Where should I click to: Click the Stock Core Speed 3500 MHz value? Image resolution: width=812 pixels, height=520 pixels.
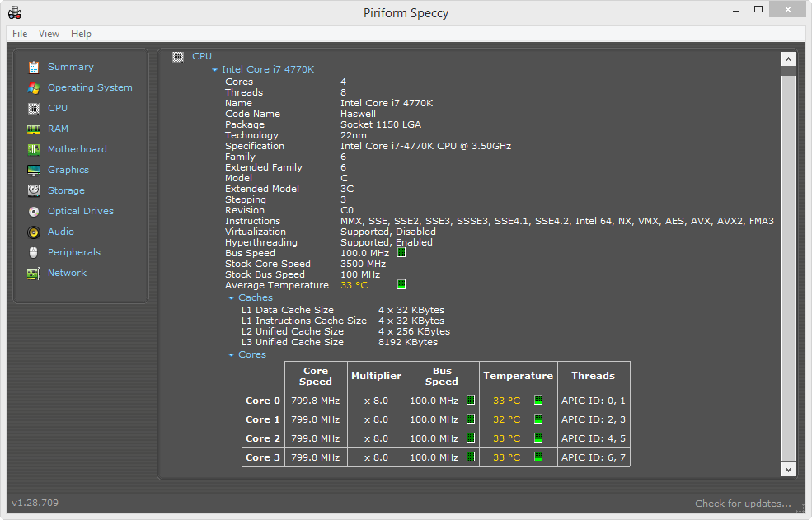363,265
